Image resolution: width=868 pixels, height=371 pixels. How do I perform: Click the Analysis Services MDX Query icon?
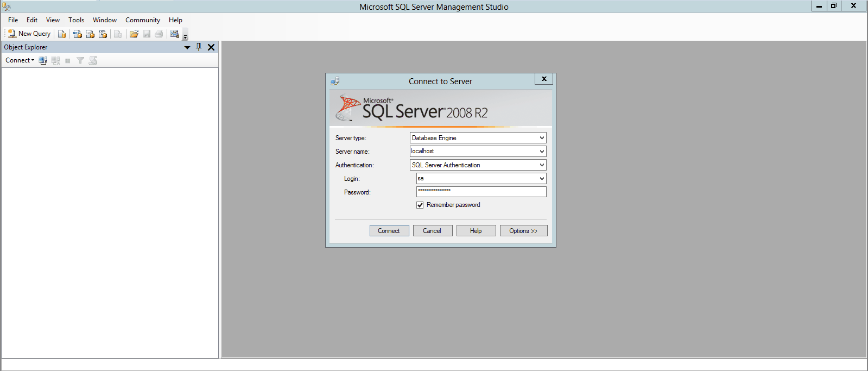tap(78, 34)
